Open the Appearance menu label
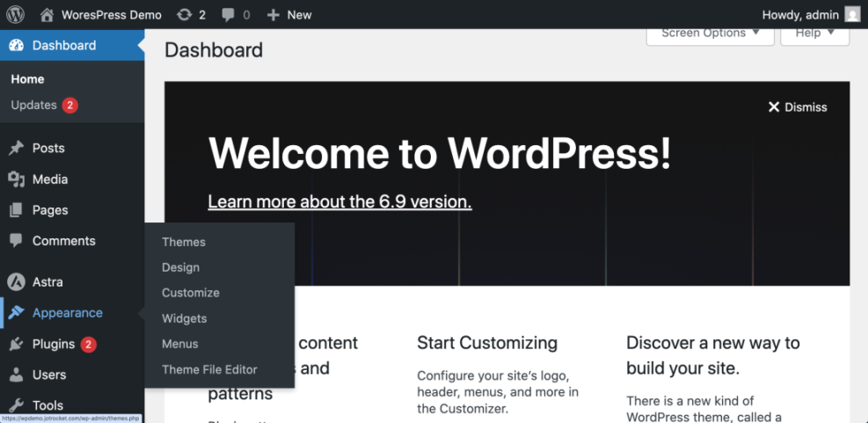This screenshot has height=423, width=868. pos(68,313)
